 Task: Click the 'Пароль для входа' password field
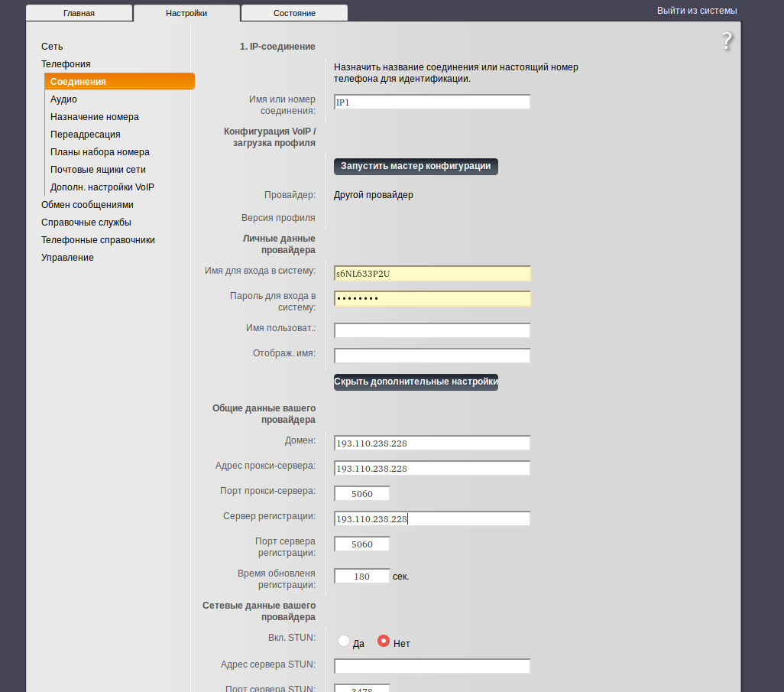tap(432, 299)
